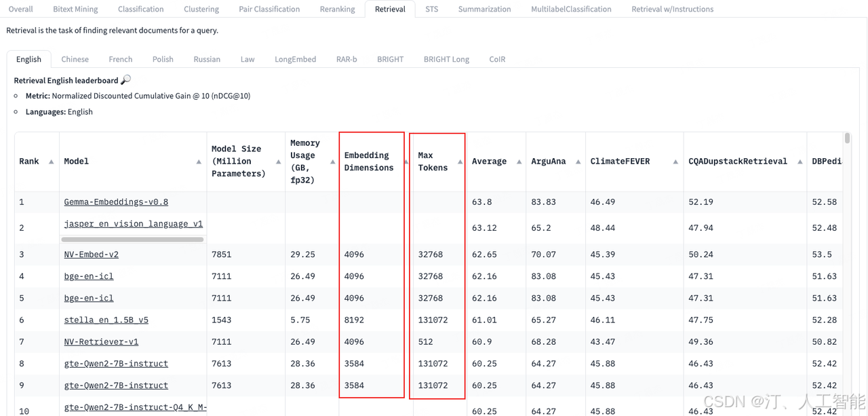Sort by Average column arrow
868x416 pixels.
coord(519,162)
